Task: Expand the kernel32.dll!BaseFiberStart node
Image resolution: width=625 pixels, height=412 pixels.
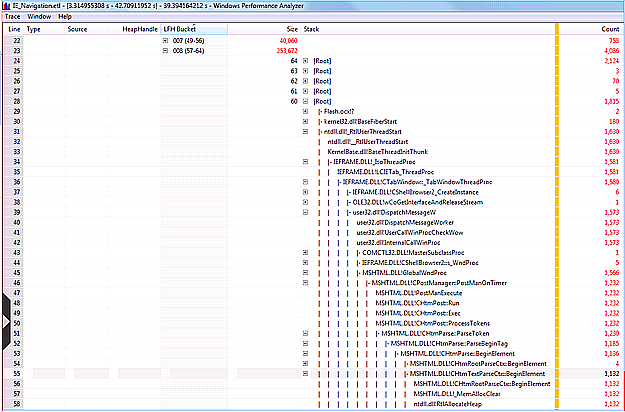Action: (305, 122)
